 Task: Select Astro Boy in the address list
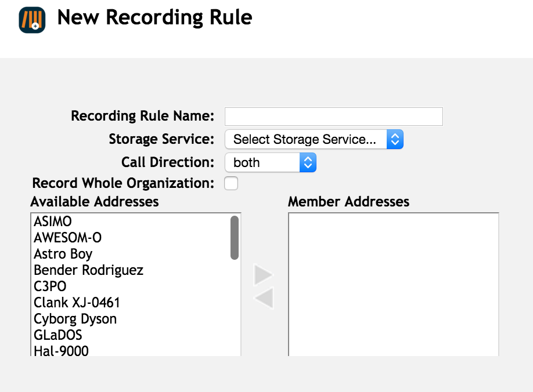[x=63, y=253]
